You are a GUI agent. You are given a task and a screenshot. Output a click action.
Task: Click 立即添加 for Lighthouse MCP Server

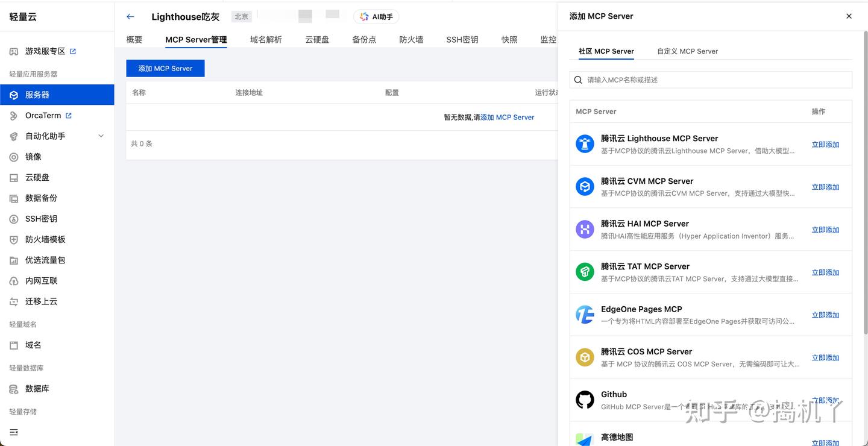(825, 145)
